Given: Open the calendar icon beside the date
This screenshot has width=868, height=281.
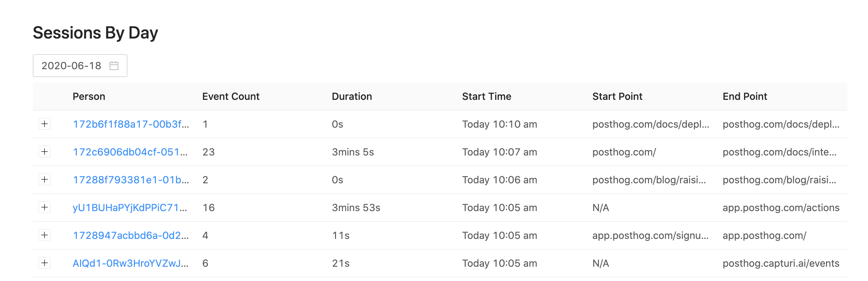Looking at the screenshot, I should 115,66.
